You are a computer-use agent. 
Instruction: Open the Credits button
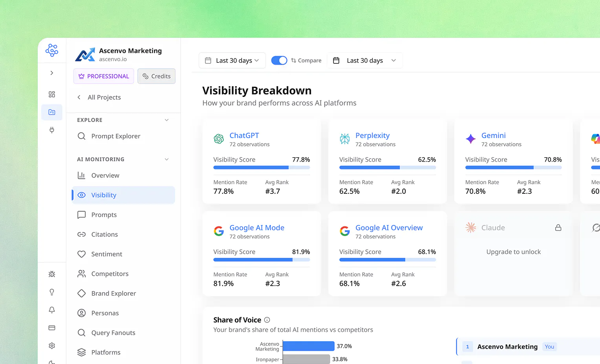click(x=156, y=76)
